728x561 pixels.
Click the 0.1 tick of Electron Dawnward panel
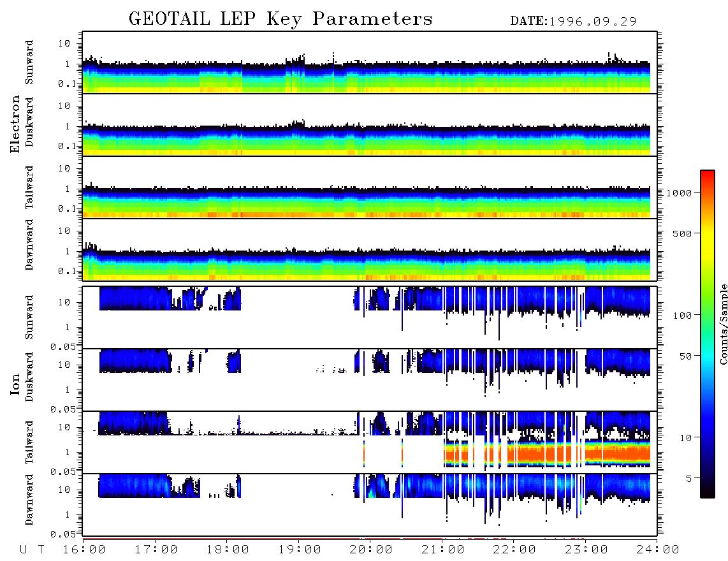(67, 271)
